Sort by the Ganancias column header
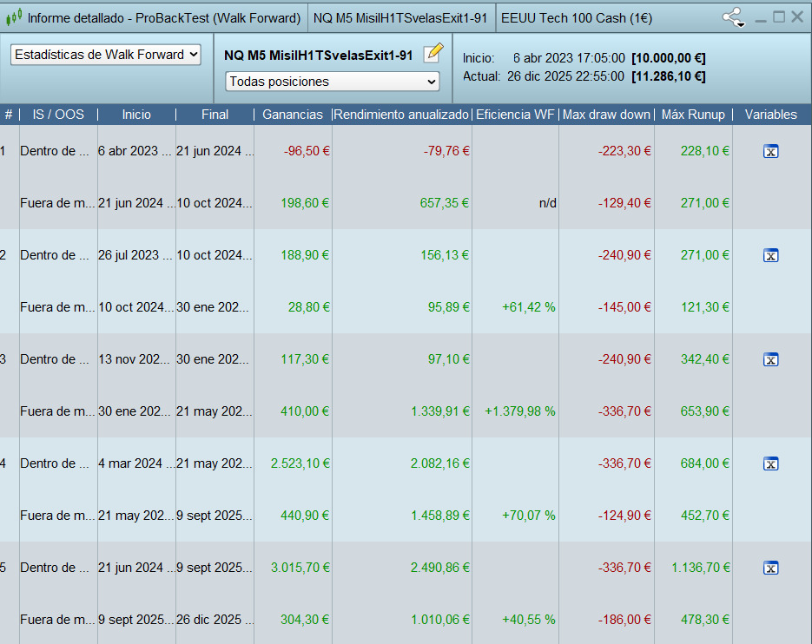The height and width of the screenshot is (644, 812). coord(293,115)
